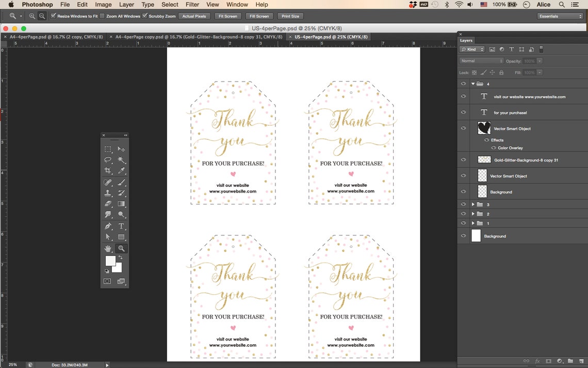The height and width of the screenshot is (368, 588).
Task: Select the Eraser tool
Action: tap(107, 204)
